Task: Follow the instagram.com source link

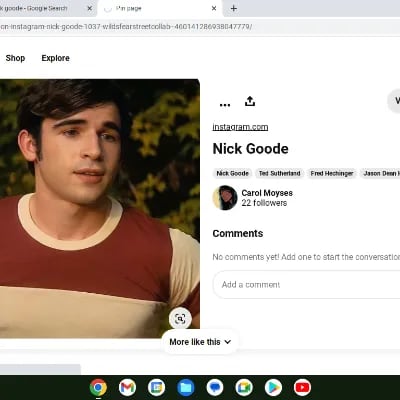Action: [x=240, y=127]
